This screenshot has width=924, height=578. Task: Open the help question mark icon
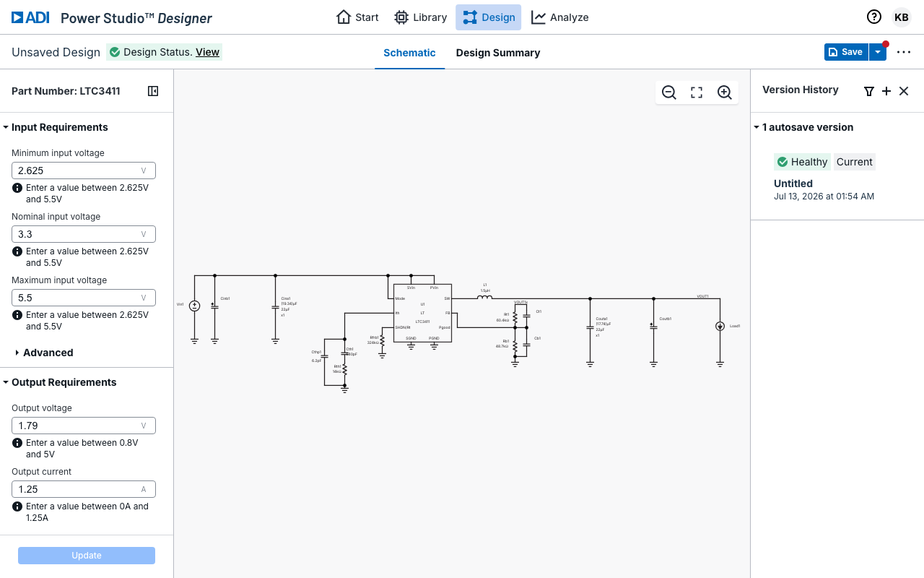(874, 17)
